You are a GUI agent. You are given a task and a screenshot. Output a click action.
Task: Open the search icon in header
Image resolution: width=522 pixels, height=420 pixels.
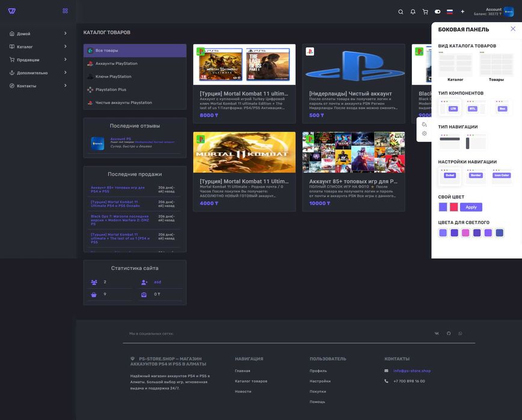point(401,11)
